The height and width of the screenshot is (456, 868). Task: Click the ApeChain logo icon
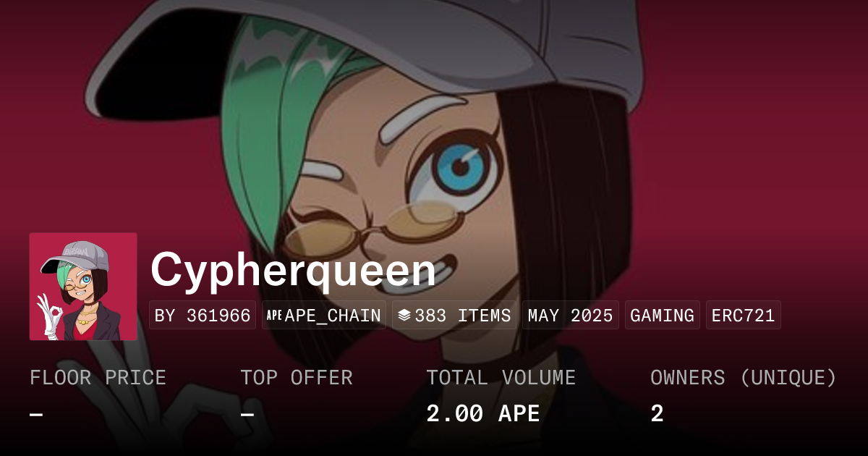[x=274, y=316]
